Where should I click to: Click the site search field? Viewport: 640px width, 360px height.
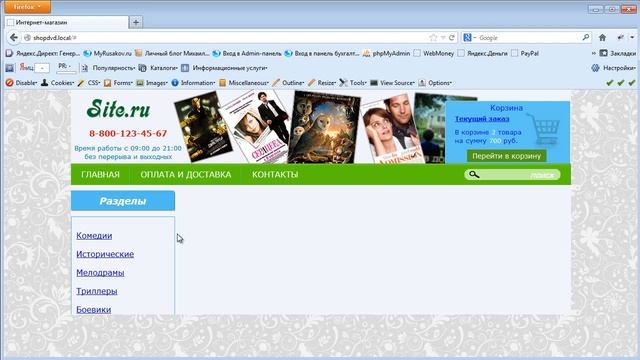click(512, 175)
